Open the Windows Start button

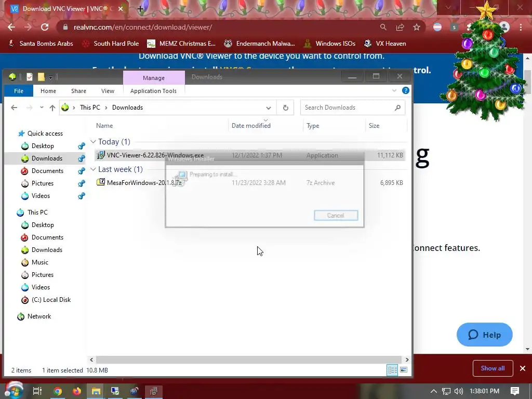[x=14, y=391]
